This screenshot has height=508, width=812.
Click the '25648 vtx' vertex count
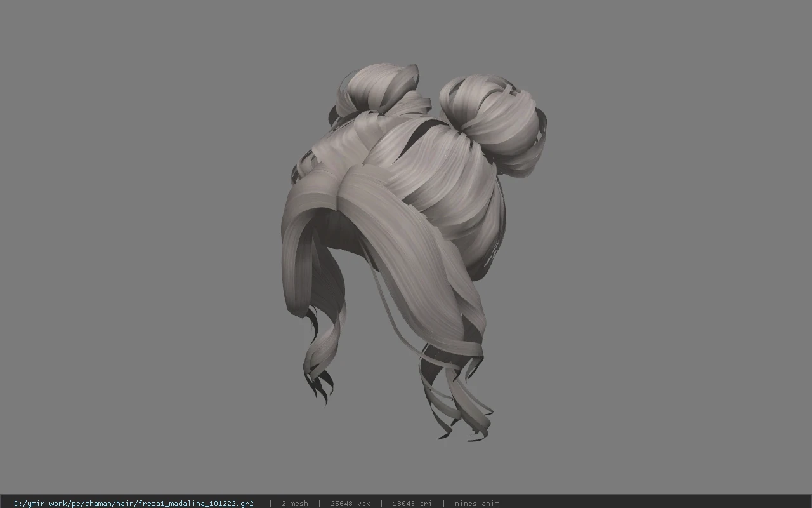pos(350,504)
